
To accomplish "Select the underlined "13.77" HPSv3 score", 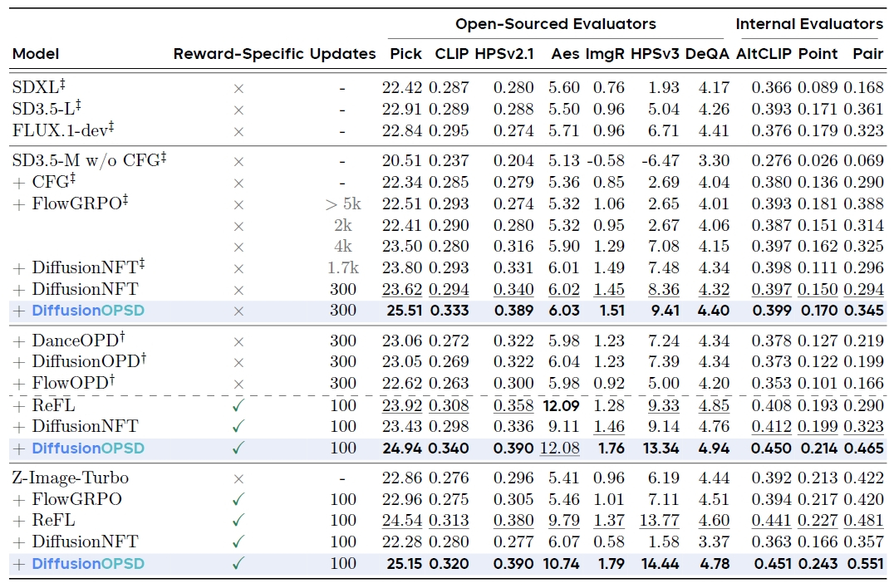I will click(x=660, y=520).
